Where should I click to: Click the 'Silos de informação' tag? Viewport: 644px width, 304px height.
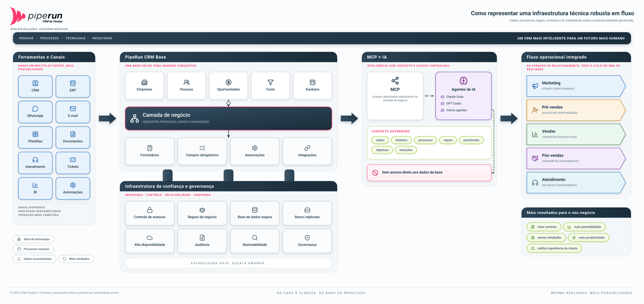tap(33, 239)
